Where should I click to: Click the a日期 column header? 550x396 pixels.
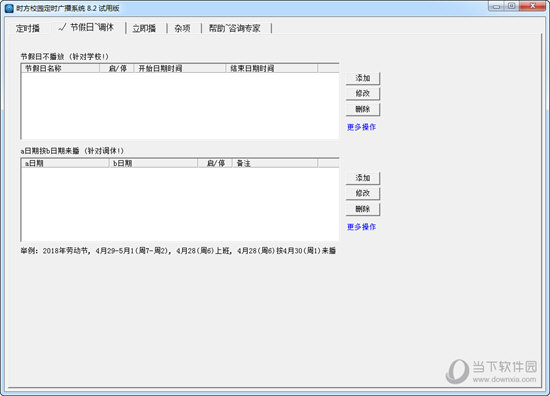tap(65, 163)
